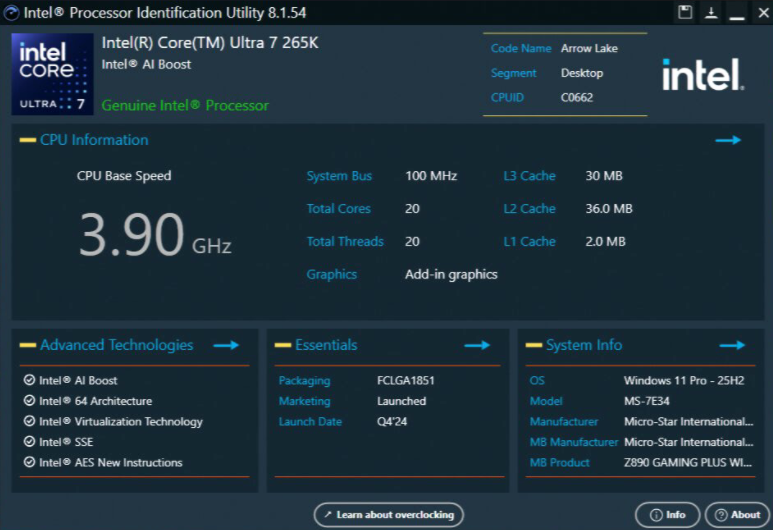
Task: Click the Graphics label
Action: pos(332,275)
